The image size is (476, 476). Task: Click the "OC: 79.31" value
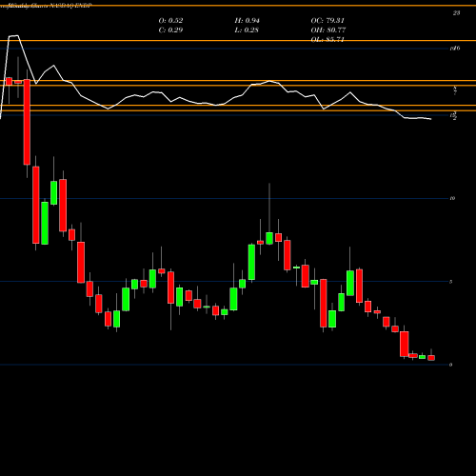327,21
